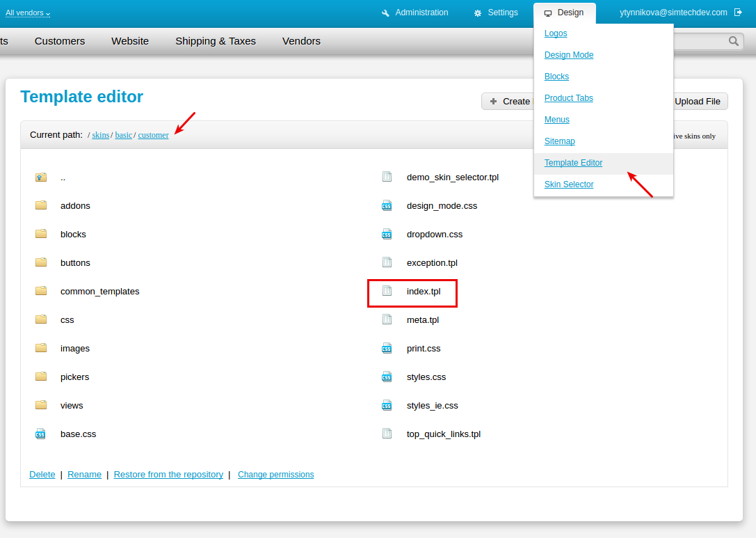
Task: Click the base.css file icon
Action: coord(40,434)
